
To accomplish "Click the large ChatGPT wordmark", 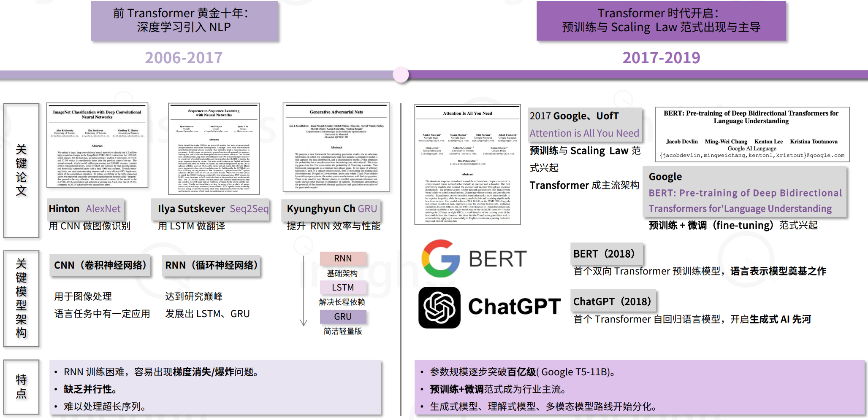I will coord(514,307).
